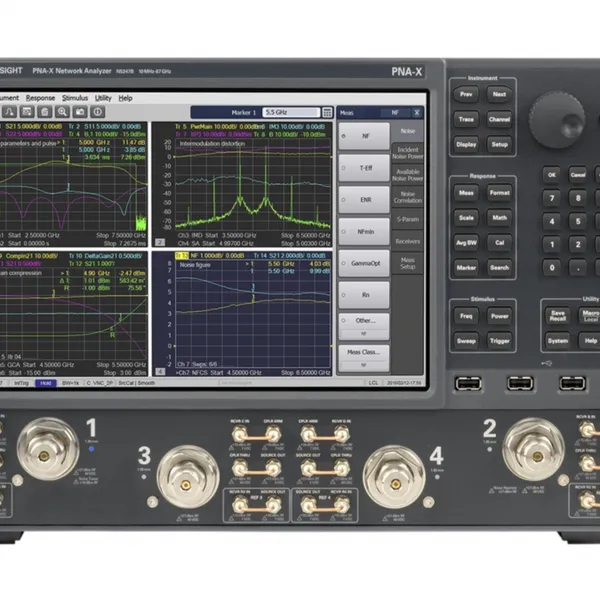Push the Sweep hardkey
This screenshot has width=600, height=600.
pos(466,341)
